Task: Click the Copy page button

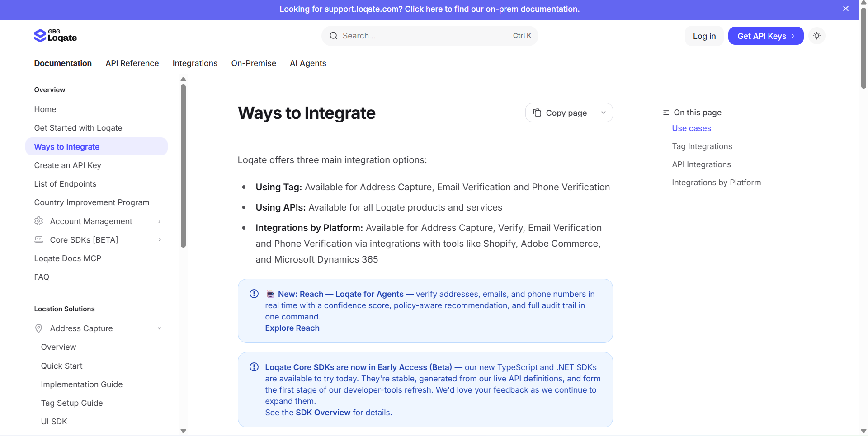Action: 560,113
